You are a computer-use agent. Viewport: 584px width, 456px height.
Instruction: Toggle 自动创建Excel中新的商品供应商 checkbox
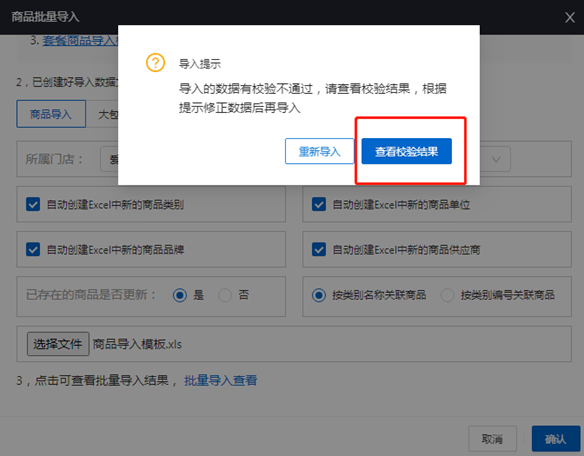[319, 249]
